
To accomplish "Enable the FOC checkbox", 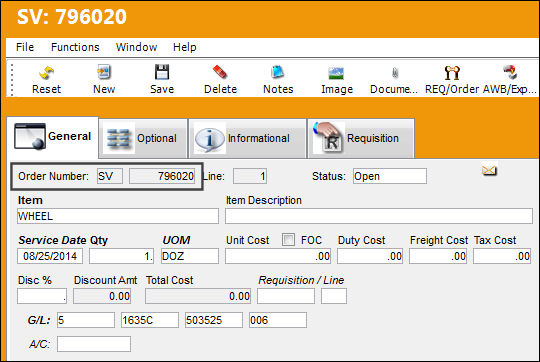I will pos(288,239).
